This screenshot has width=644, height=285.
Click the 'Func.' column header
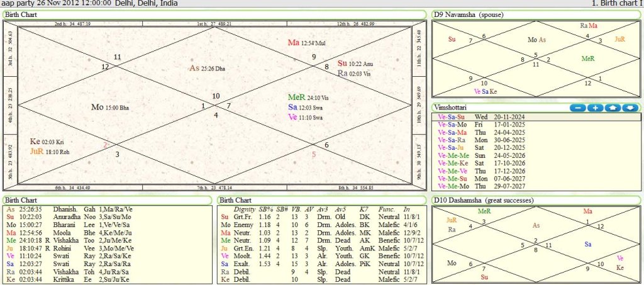tap(387, 209)
